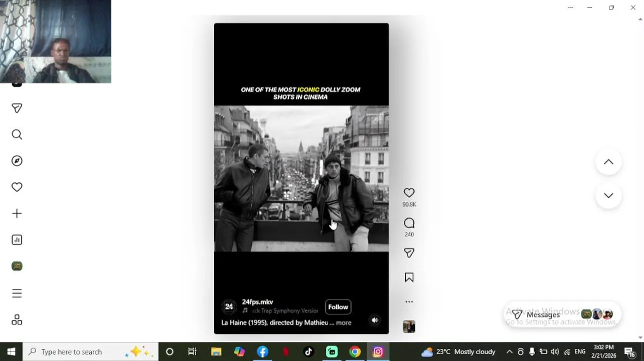Screen dimensions: 644x361
Task: Show hidden system tray icons chevron
Action: click(x=509, y=351)
